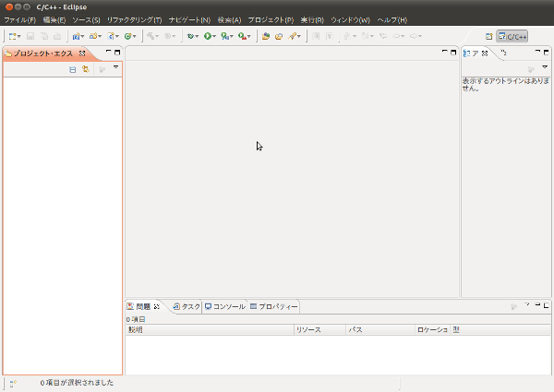Open dropdown arrow beside New C/C++ Project
The height and width of the screenshot is (392, 554).
(x=82, y=36)
